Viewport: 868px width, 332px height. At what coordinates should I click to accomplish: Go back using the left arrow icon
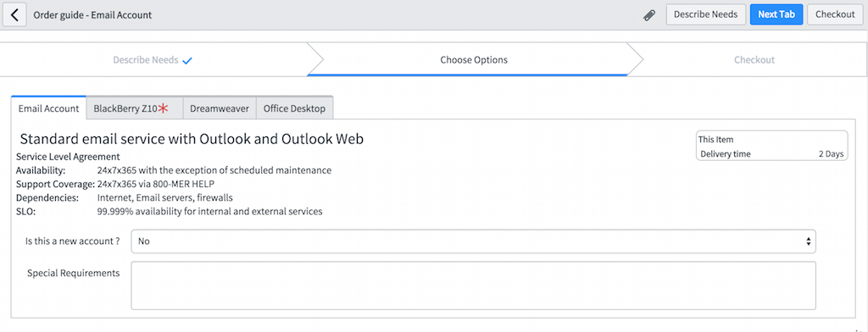[x=15, y=15]
